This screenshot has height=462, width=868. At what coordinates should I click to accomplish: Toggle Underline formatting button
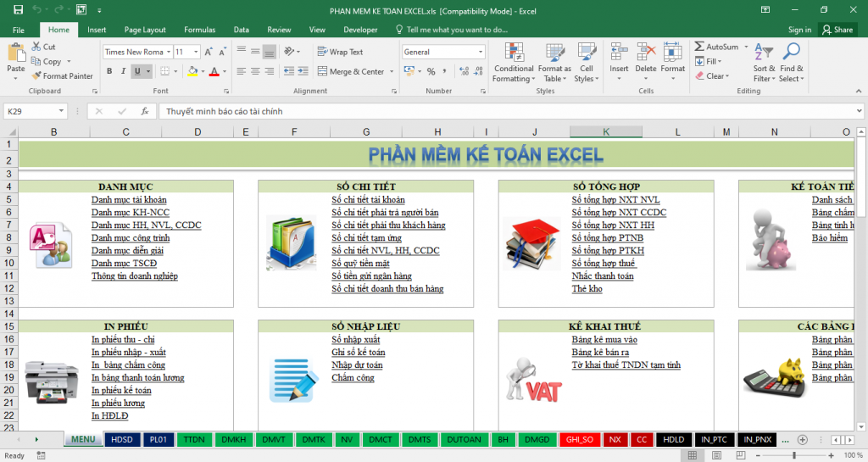click(137, 72)
